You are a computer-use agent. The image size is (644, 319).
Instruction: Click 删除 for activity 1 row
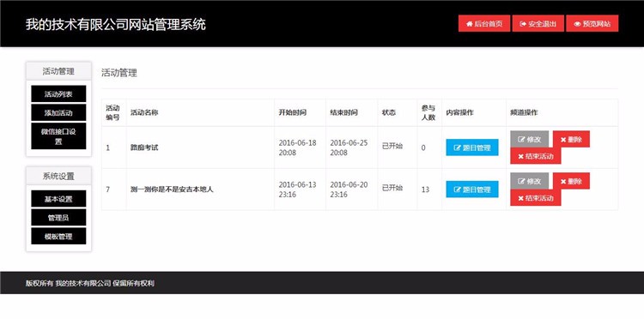pos(571,139)
